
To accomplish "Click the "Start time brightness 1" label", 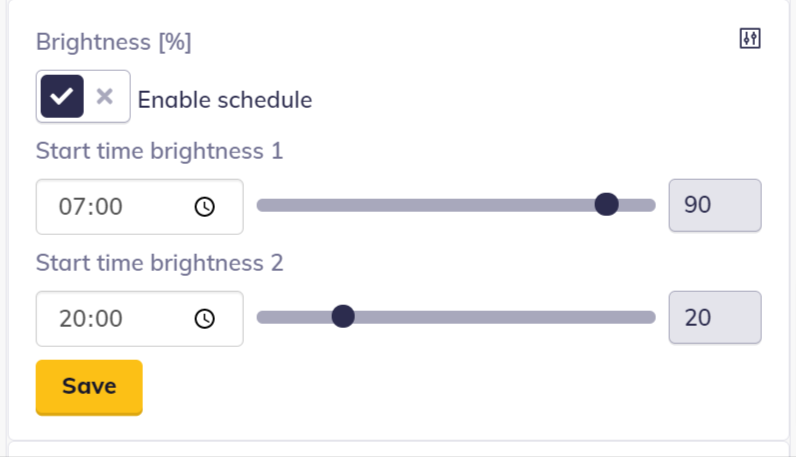I will click(x=159, y=152).
